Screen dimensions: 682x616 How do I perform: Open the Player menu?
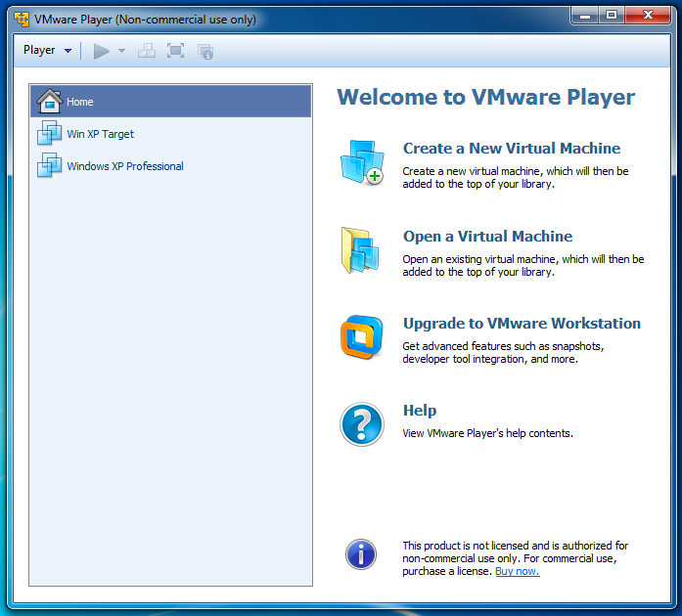pos(39,51)
